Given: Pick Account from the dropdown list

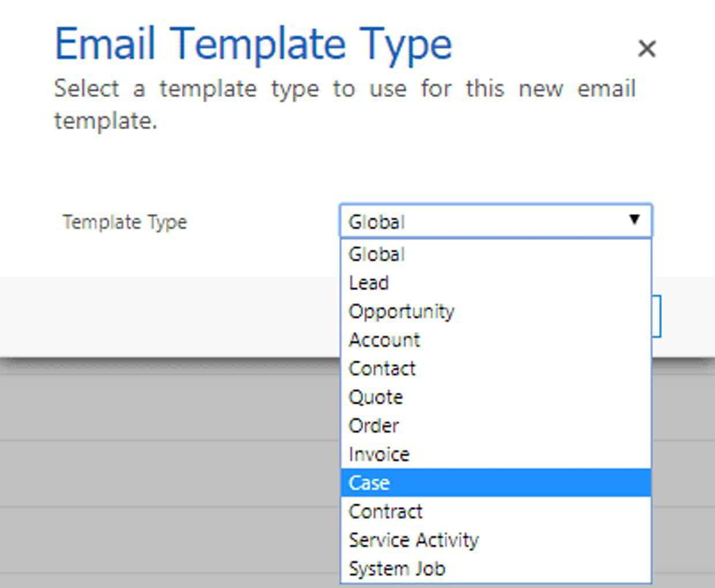Looking at the screenshot, I should (383, 340).
